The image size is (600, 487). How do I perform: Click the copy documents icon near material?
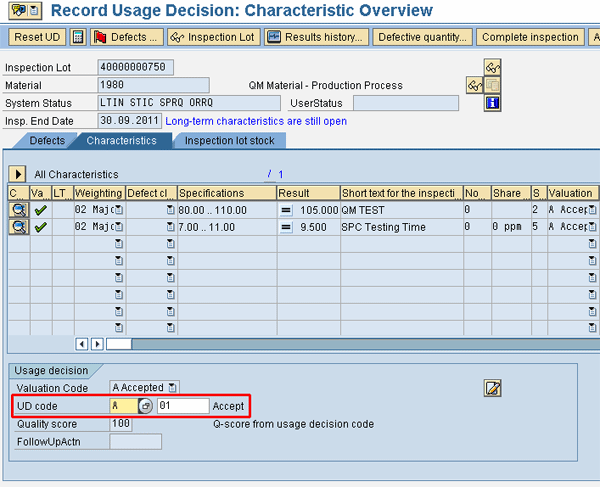click(492, 85)
